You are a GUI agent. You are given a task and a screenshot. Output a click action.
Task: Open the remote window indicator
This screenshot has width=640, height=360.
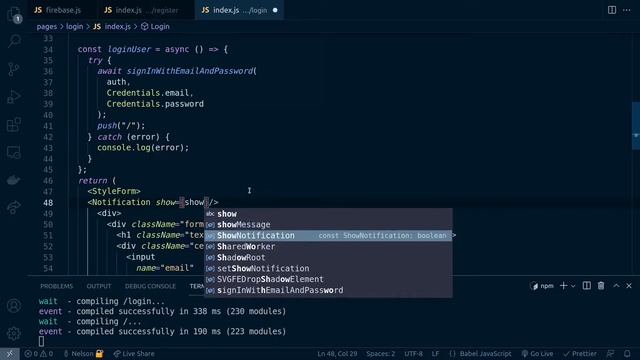pyautogui.click(x=9, y=353)
